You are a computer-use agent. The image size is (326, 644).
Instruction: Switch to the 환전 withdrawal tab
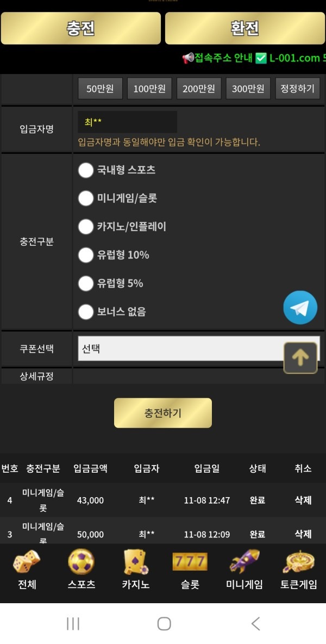(x=244, y=28)
